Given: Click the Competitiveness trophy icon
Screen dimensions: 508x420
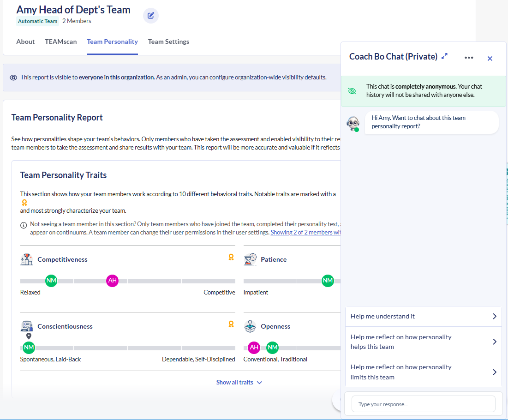Looking at the screenshot, I should point(27,259).
